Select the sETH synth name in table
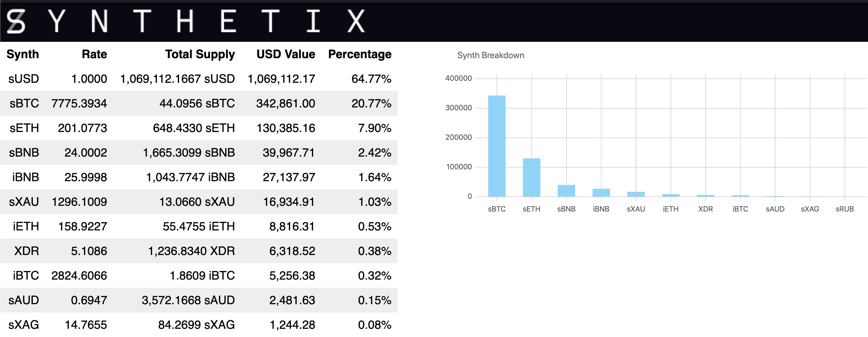The width and height of the screenshot is (868, 337). (24, 128)
